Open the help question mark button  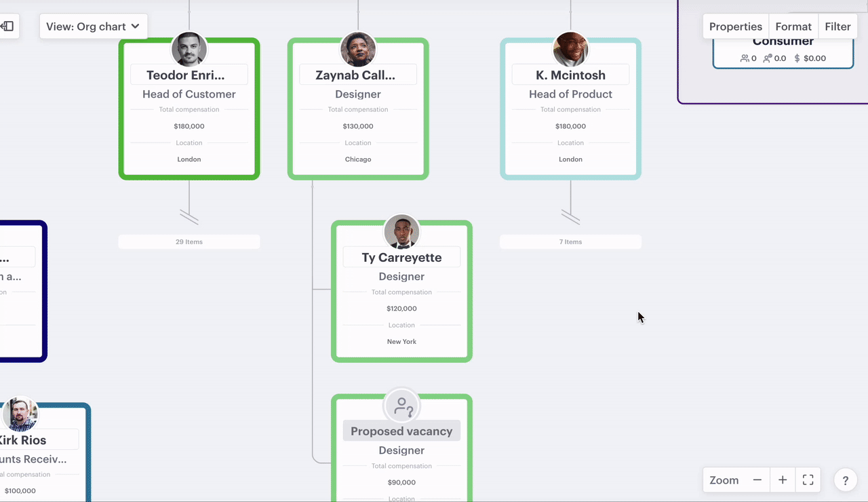845,481
